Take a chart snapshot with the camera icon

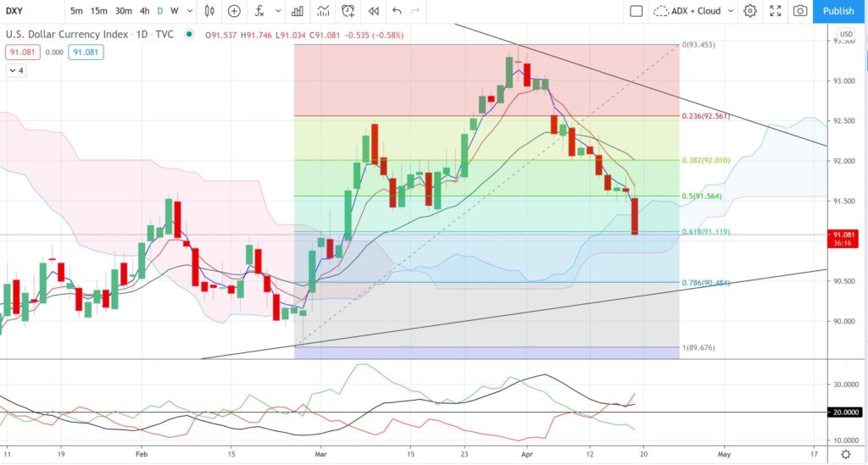tap(800, 11)
